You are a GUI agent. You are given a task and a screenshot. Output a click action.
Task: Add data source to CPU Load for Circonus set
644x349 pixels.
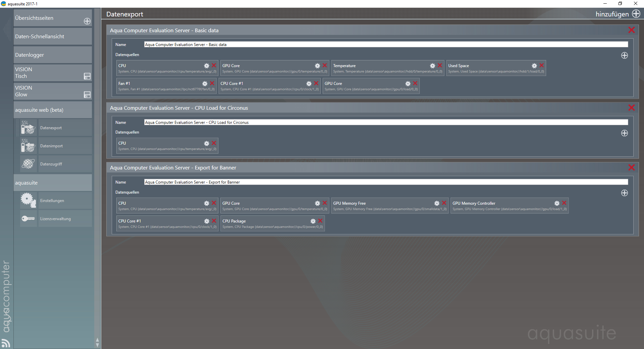point(624,133)
